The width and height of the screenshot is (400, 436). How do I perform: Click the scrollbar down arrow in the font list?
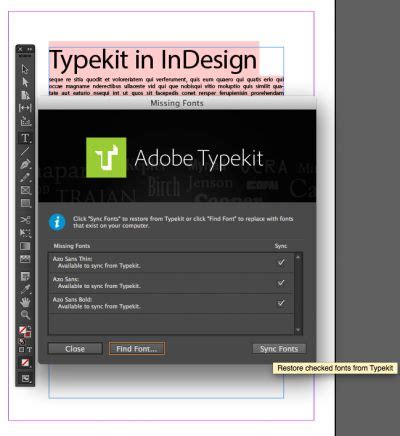298,330
